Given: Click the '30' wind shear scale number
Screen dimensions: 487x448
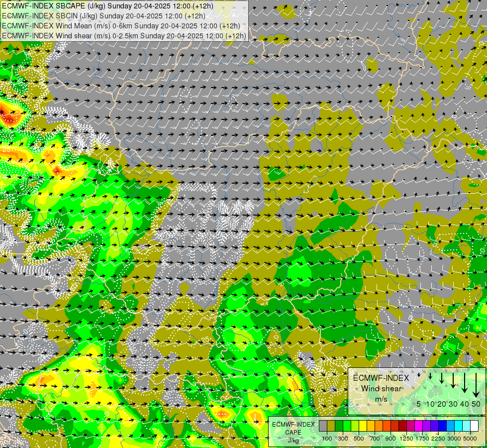Looking at the screenshot, I should click(x=453, y=404).
